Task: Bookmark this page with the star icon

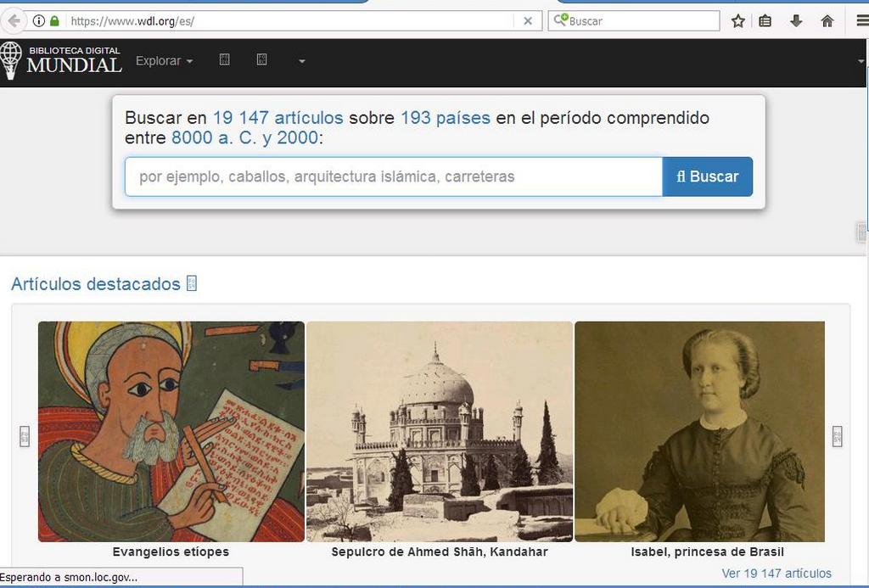Action: 737,21
